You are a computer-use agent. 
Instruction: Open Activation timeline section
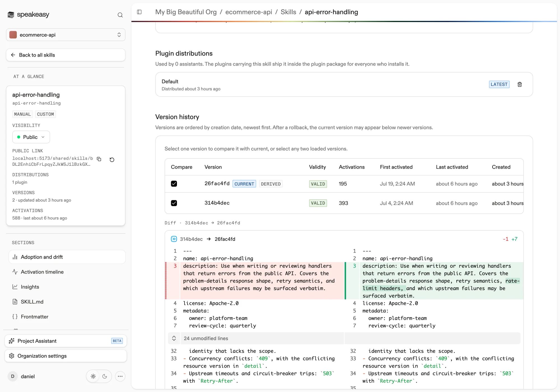click(x=67, y=272)
